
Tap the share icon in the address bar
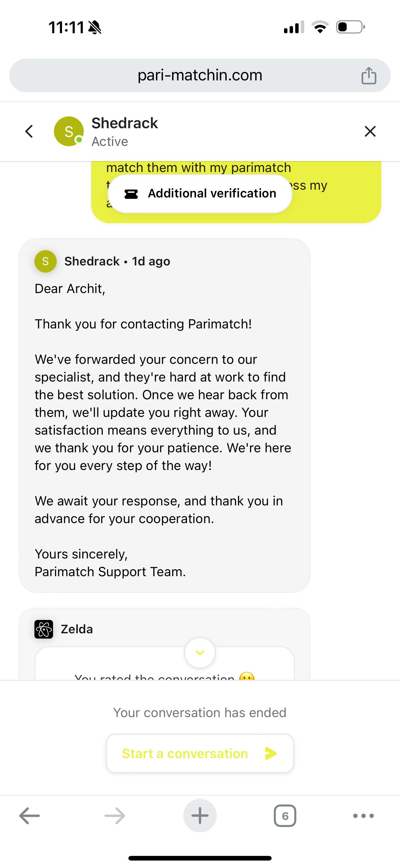(x=369, y=75)
